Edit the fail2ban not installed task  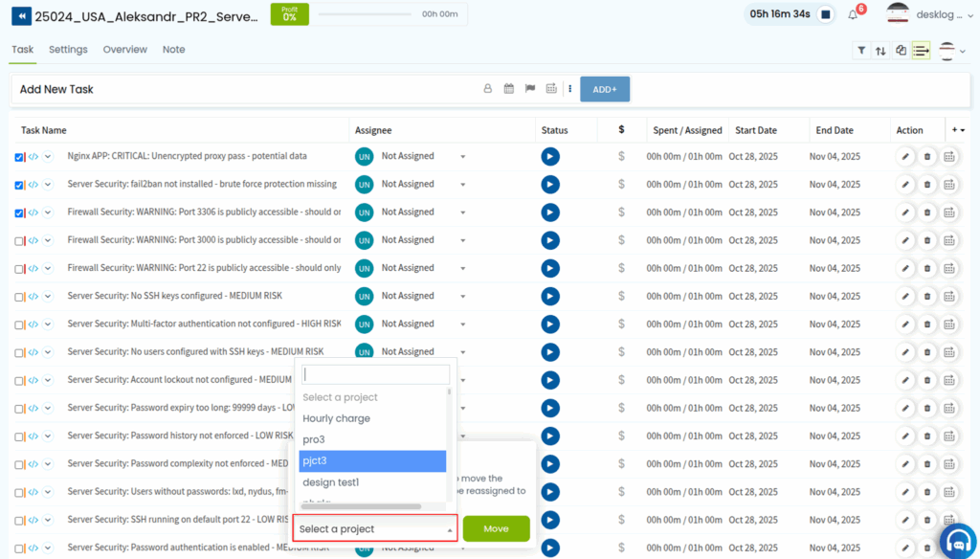pos(905,185)
